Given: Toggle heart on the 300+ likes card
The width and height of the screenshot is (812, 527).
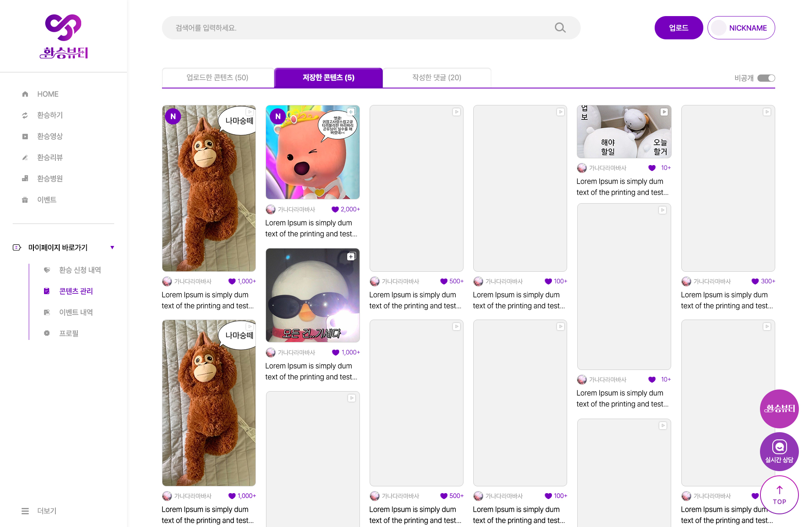Looking at the screenshot, I should 755,281.
